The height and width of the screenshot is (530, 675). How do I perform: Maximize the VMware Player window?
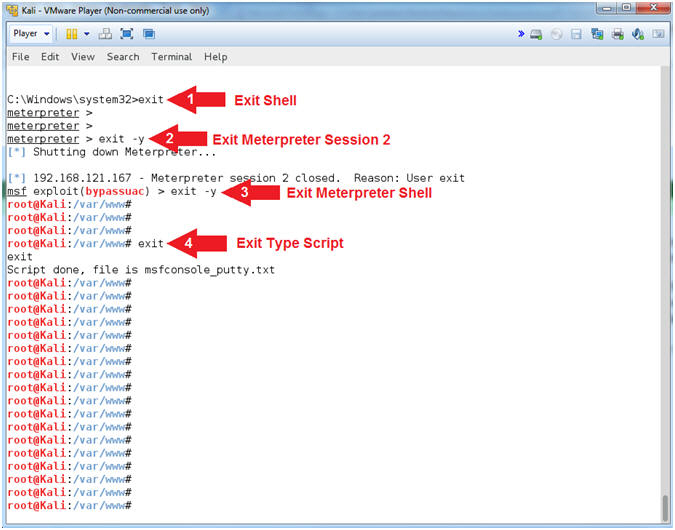click(626, 8)
